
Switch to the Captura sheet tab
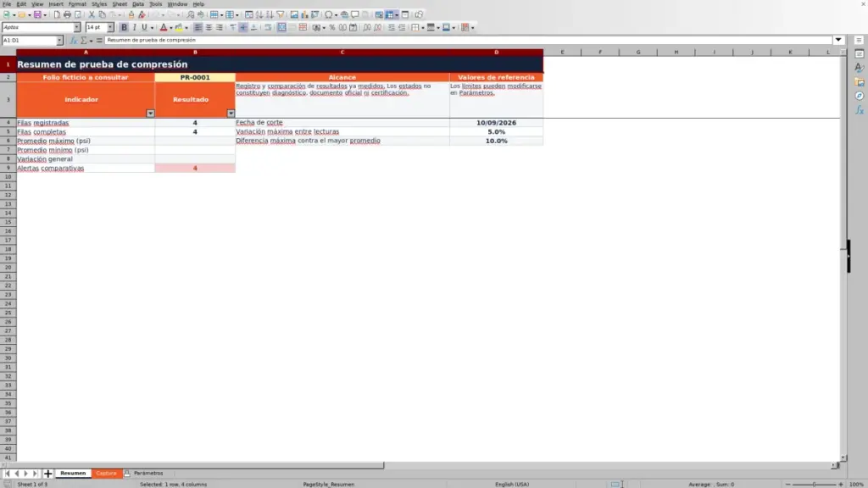[x=106, y=473]
